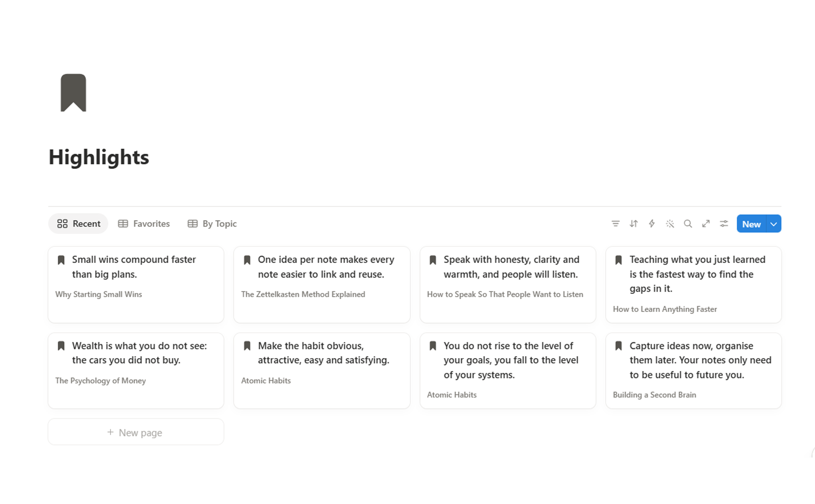The height and width of the screenshot is (504, 815).
Task: Expand the dropdown arrow next to New
Action: click(x=774, y=224)
